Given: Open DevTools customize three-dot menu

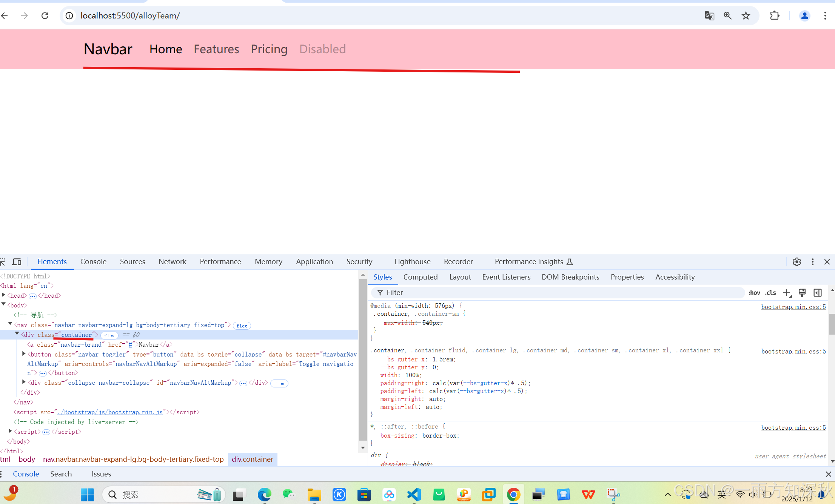Looking at the screenshot, I should click(813, 262).
